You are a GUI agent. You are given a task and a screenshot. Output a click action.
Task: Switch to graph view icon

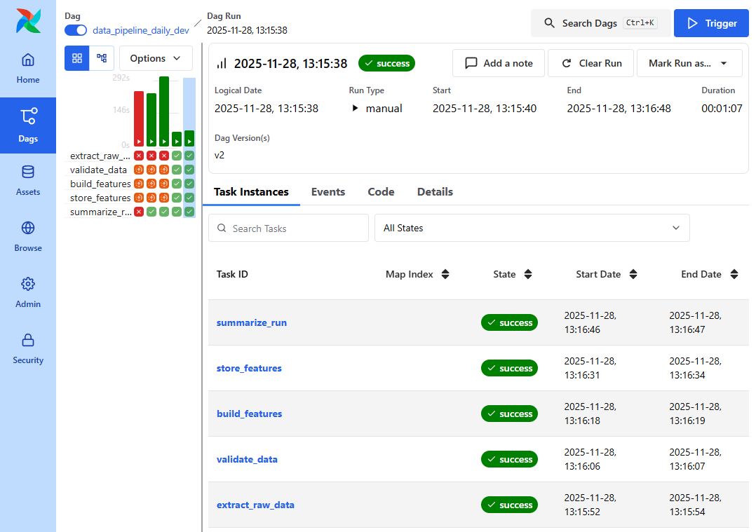[102, 58]
